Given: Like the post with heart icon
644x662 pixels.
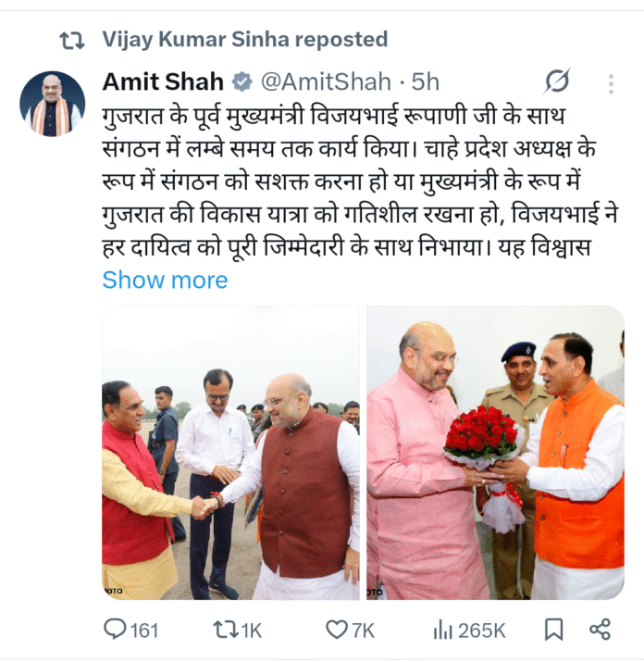Looking at the screenshot, I should click(337, 630).
